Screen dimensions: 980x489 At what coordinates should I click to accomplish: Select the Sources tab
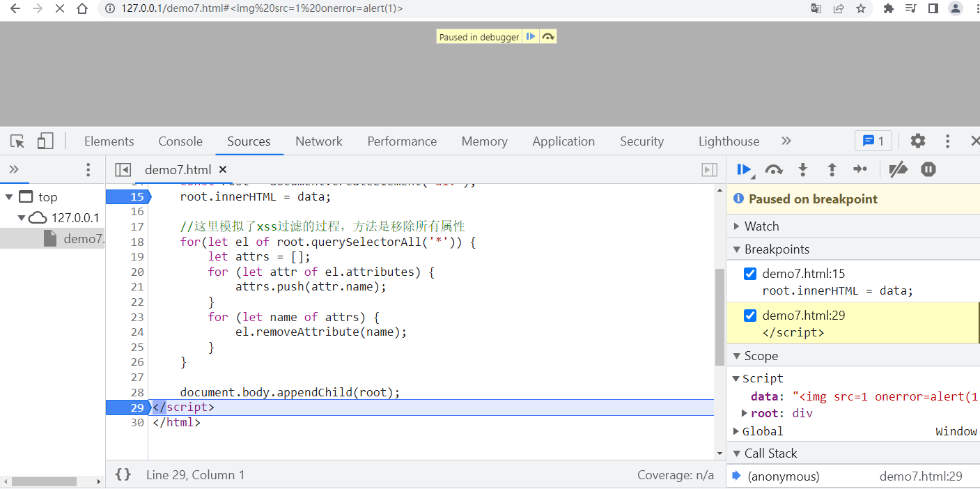[x=249, y=141]
